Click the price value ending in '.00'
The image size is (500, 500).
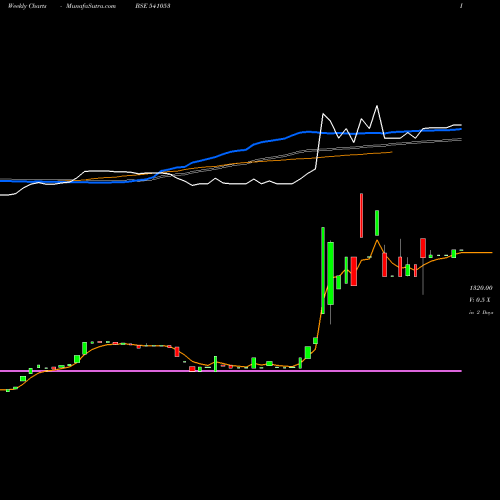pos(481,288)
